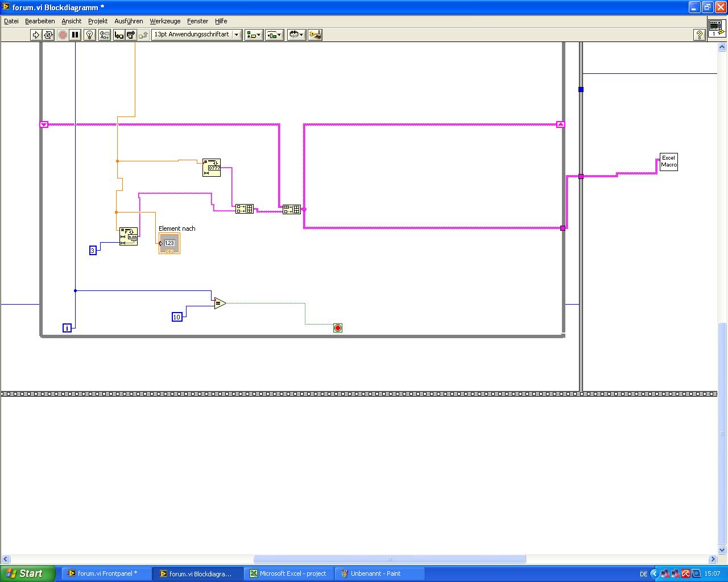Open the 13pt Anwendungsschriftart font dropdown

[197, 35]
